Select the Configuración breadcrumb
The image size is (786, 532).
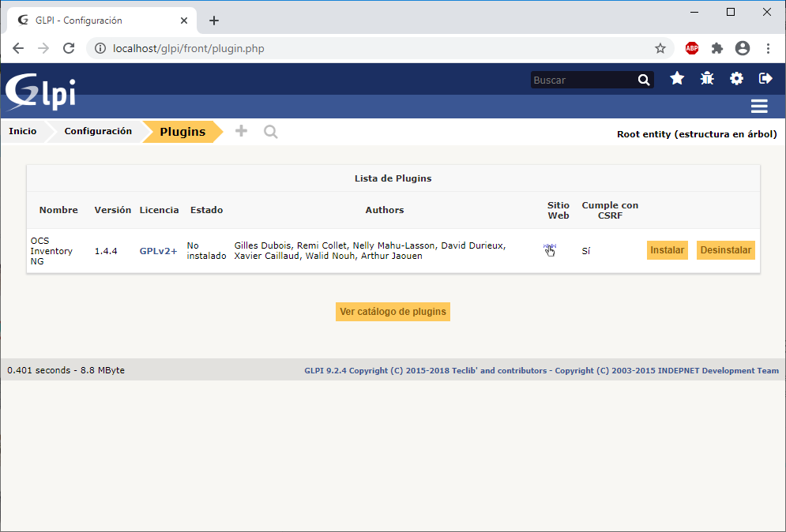(x=98, y=131)
